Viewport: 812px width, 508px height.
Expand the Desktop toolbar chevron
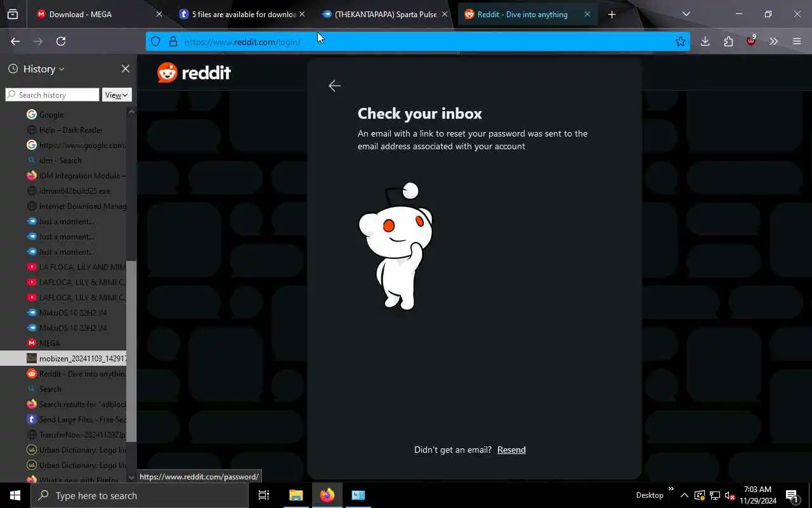(671, 490)
